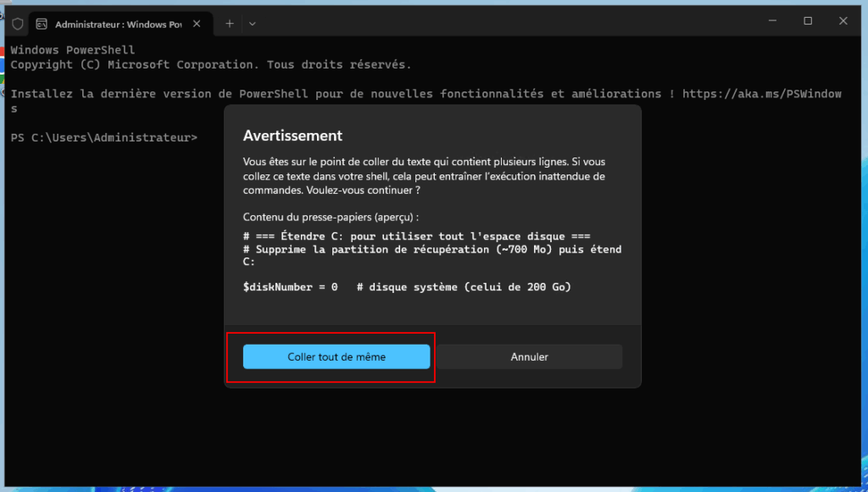Click the PowerShell update notice message
Viewport: 868px width, 492px height.
pyautogui.click(x=339, y=93)
